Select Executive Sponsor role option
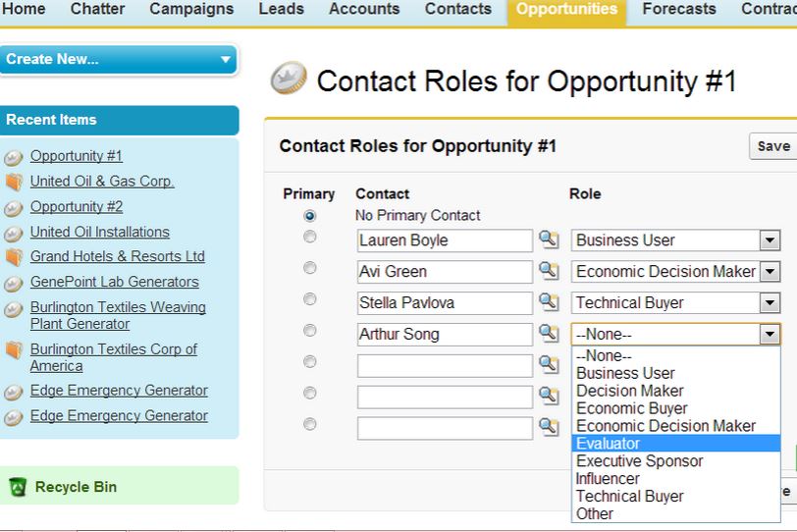797x532 pixels. pos(639,461)
